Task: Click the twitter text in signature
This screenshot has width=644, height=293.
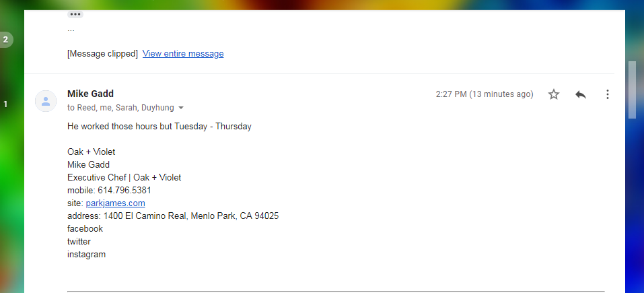Action: (79, 241)
